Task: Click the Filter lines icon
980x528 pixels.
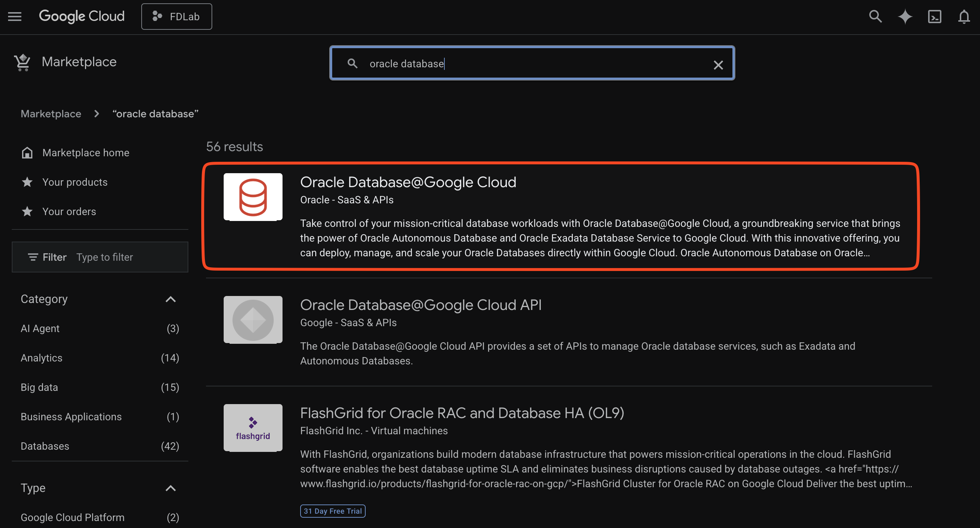Action: click(x=33, y=257)
